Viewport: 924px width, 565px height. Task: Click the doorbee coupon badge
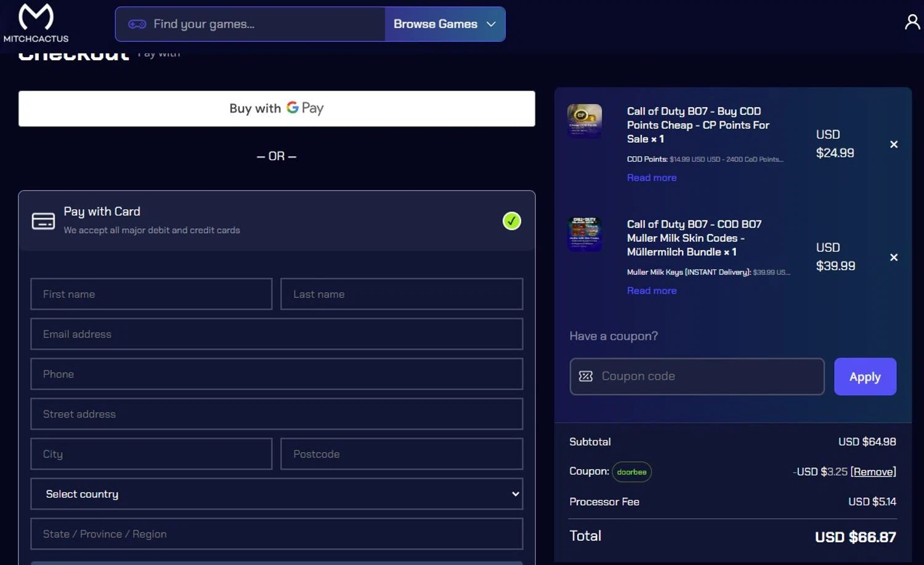(x=631, y=472)
